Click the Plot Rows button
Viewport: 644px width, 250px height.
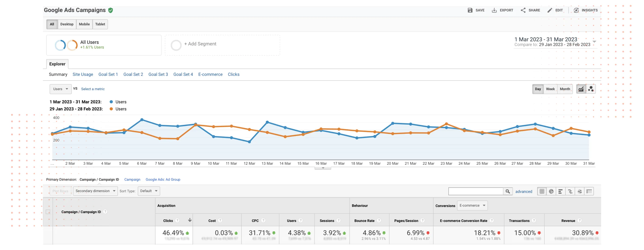[x=60, y=191]
